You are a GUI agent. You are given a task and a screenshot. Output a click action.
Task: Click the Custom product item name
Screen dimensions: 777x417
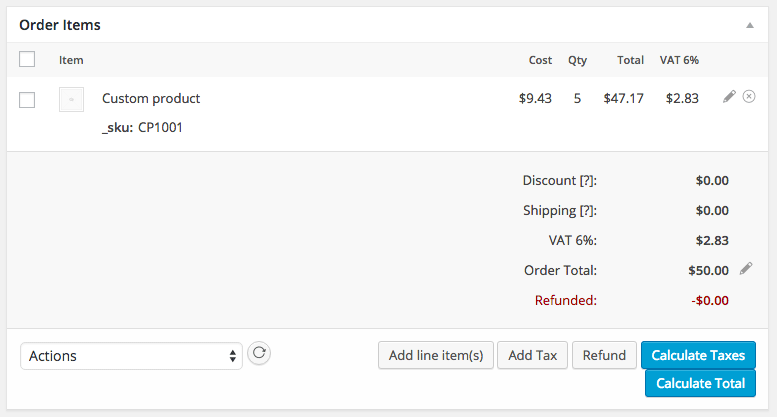coord(151,99)
